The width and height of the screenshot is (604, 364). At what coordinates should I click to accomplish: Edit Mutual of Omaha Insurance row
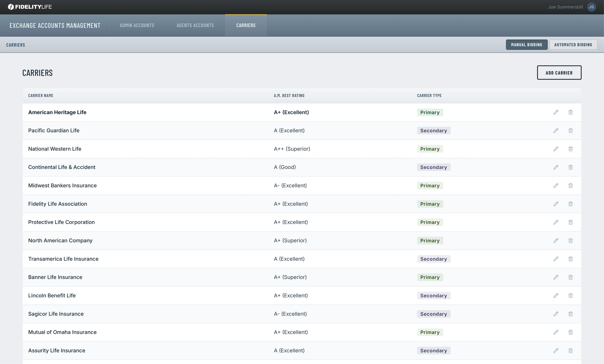(x=556, y=332)
